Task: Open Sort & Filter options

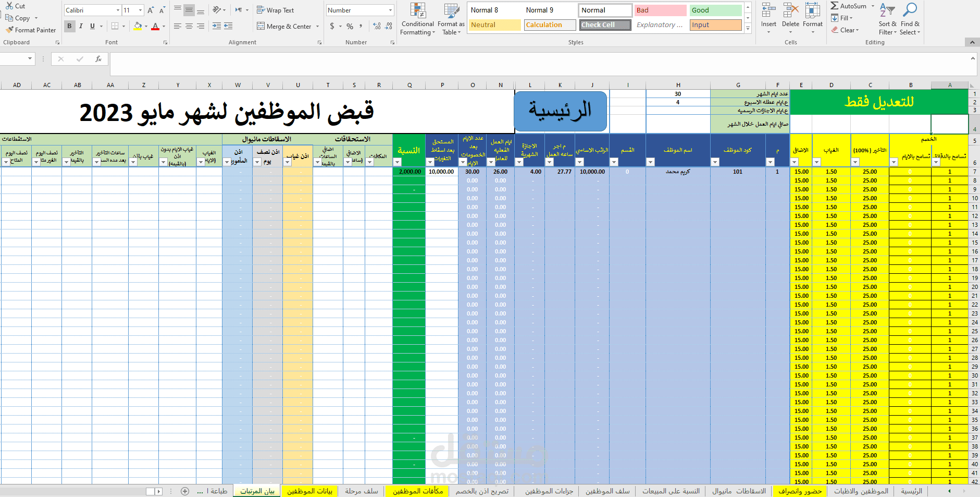Action: [x=887, y=19]
